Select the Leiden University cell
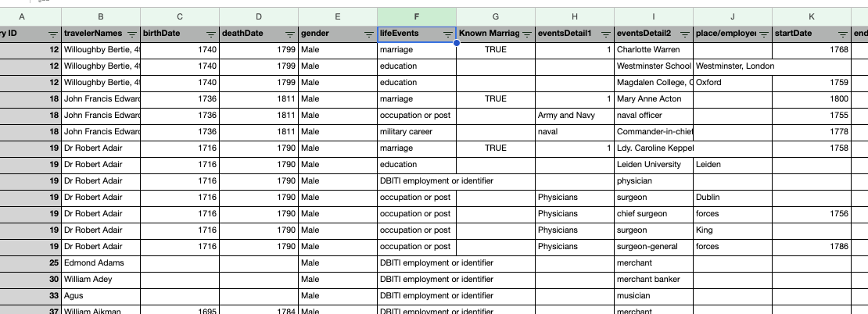Viewport: 868px width, 314px height. pyautogui.click(x=653, y=165)
